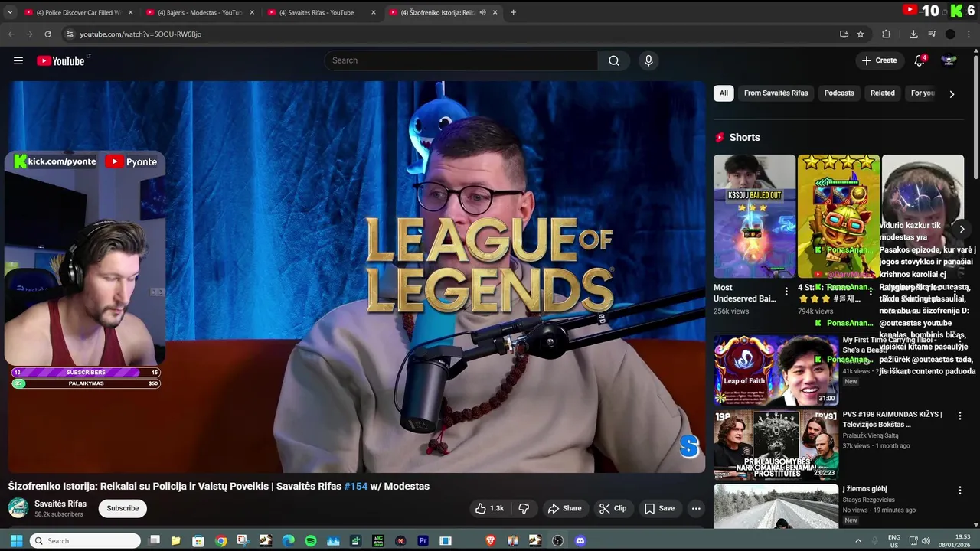Open Discord from the taskbar
The height and width of the screenshot is (551, 980).
pos(580,540)
